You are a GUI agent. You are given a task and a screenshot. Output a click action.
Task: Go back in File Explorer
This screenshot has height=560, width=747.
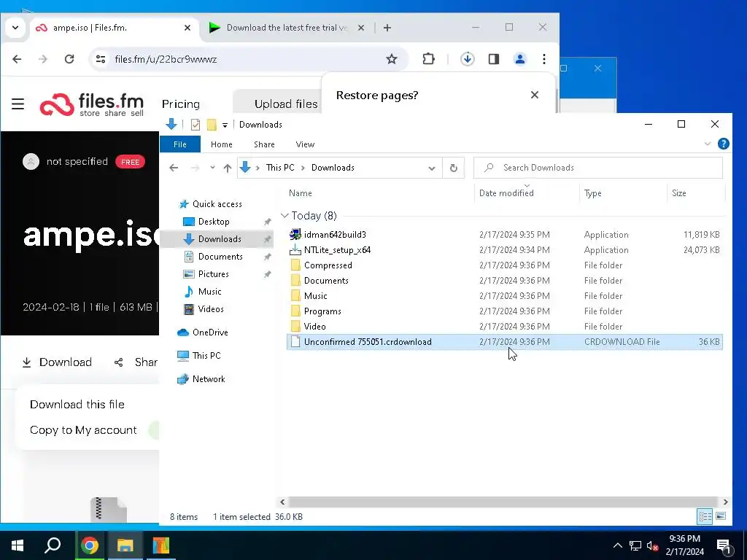174,168
